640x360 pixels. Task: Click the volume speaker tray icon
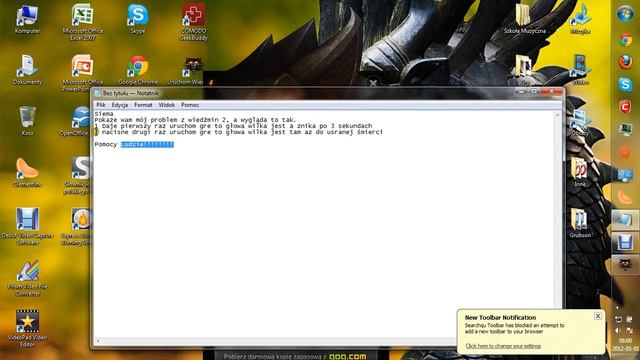pos(618,330)
